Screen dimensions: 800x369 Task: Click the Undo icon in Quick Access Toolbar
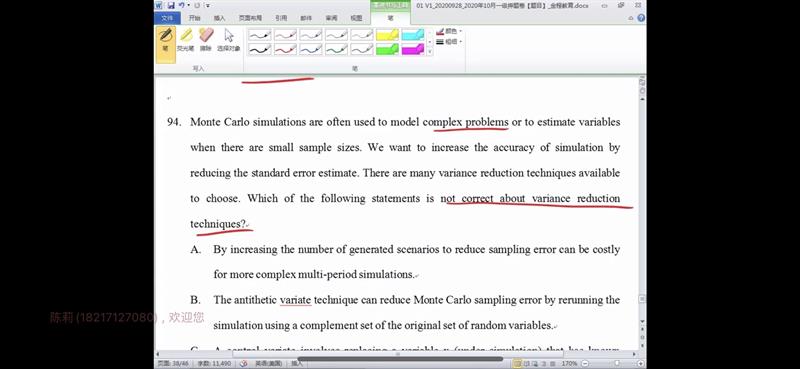click(182, 5)
